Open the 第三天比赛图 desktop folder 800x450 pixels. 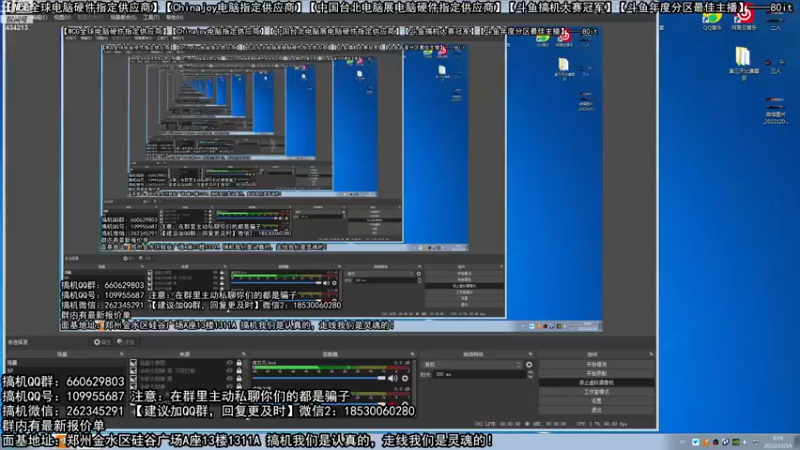point(743,63)
